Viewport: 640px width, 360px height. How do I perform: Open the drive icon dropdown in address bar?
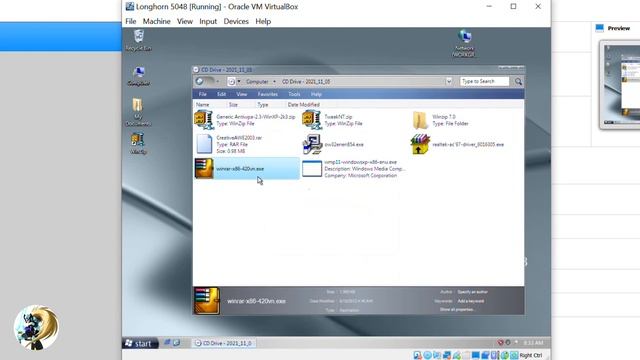click(239, 82)
